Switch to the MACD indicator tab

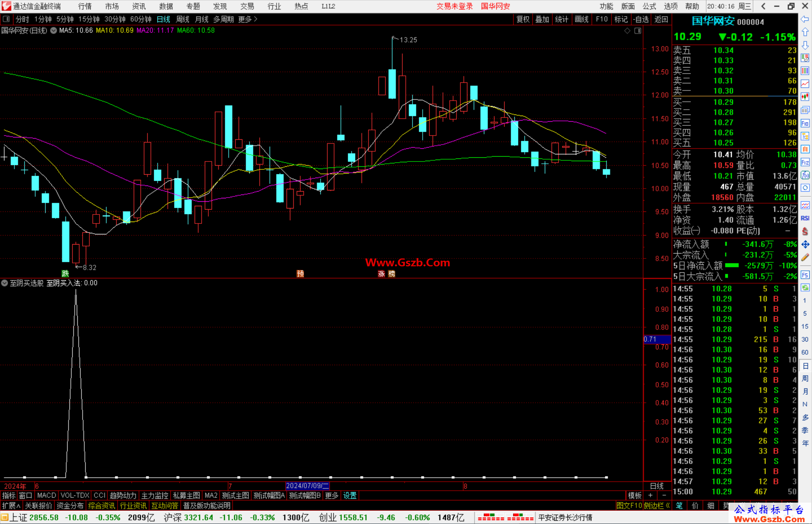click(47, 495)
